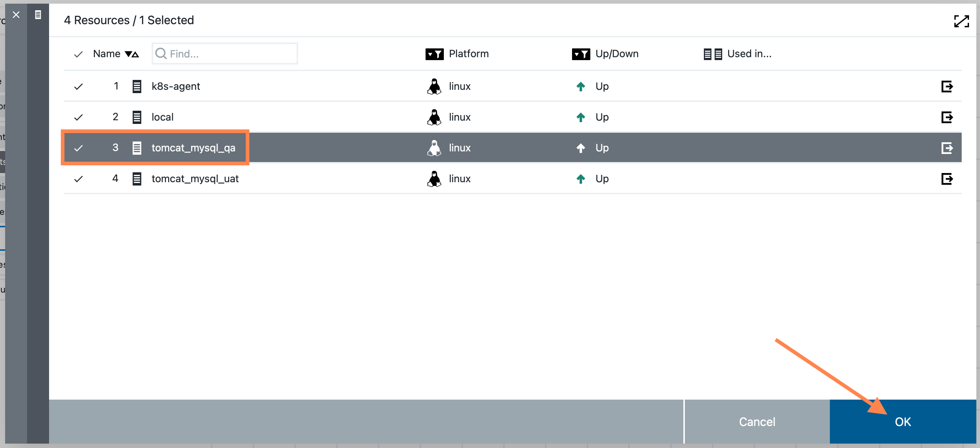The width and height of the screenshot is (980, 448).
Task: Click Up status text in local row
Action: 602,117
